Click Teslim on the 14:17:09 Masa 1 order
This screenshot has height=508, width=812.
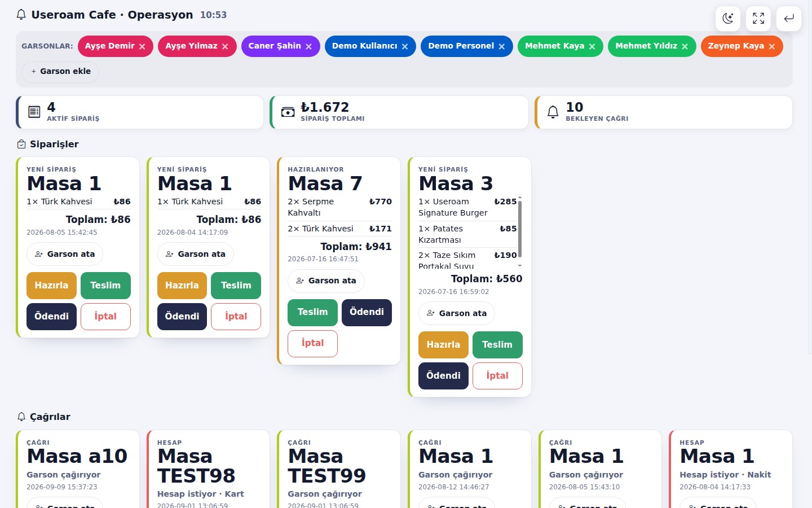(x=236, y=286)
